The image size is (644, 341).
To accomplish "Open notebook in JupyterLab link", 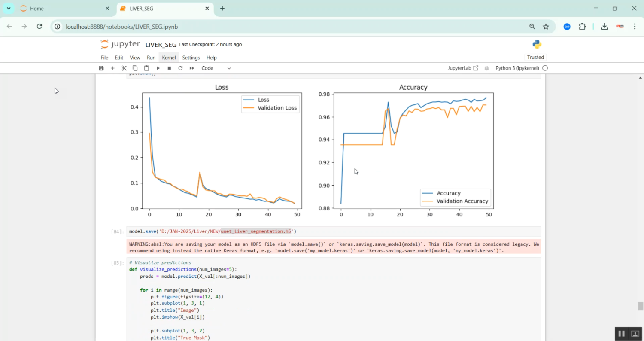I will [463, 68].
